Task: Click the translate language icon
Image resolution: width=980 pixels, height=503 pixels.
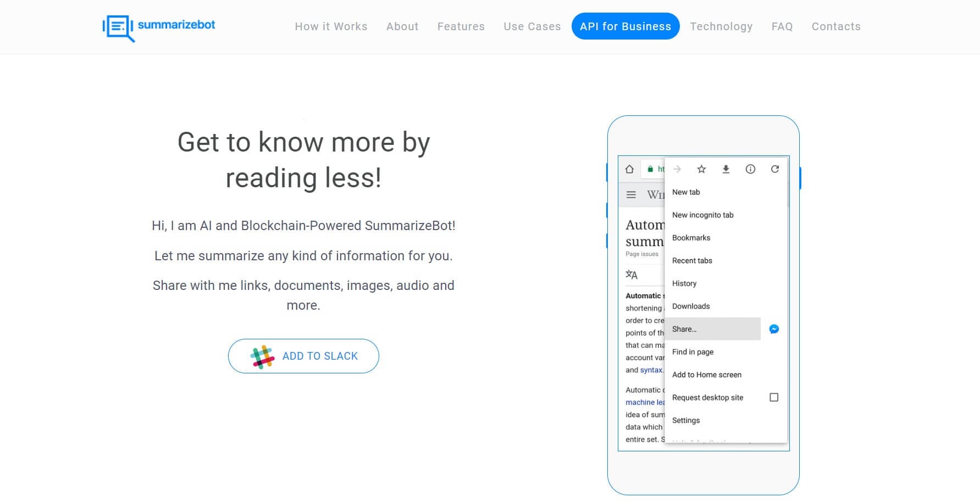Action: pyautogui.click(x=632, y=275)
